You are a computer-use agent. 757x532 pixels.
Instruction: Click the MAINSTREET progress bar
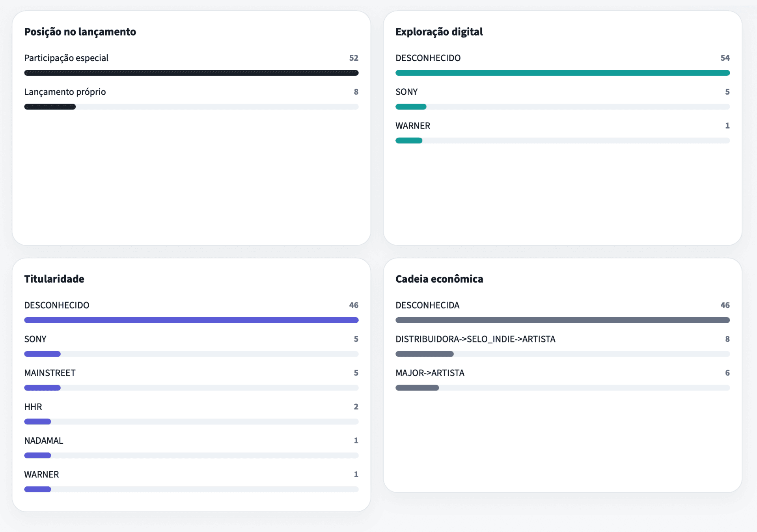(191, 388)
